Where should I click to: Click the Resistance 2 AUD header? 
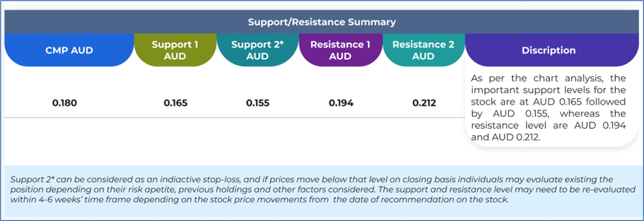pos(423,50)
